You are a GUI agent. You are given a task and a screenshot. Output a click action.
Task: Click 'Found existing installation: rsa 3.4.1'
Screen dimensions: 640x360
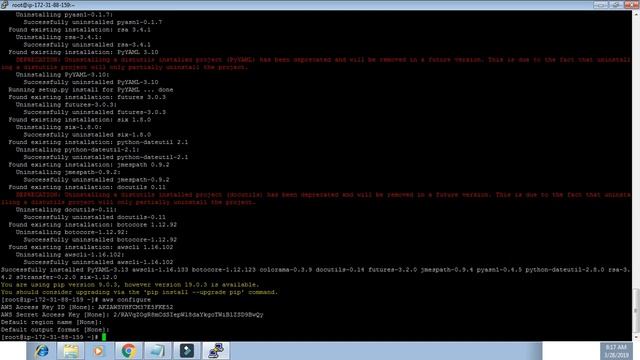coord(80,30)
